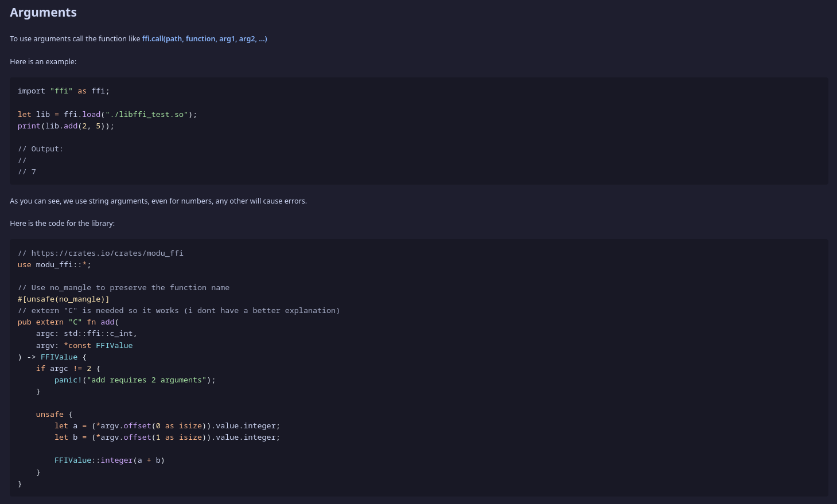The height and width of the screenshot is (504, 837).
Task: Click the "Here is an example:" text
Action: click(43, 62)
